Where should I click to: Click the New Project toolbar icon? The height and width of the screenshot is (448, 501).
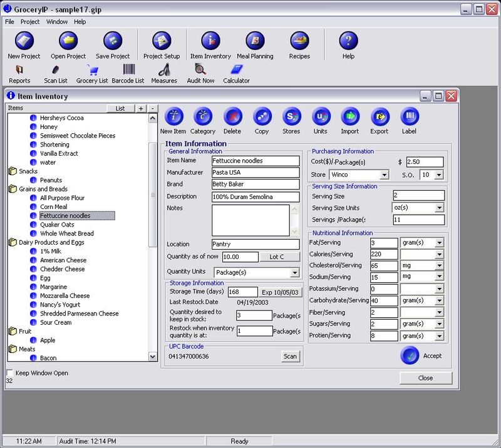24,41
